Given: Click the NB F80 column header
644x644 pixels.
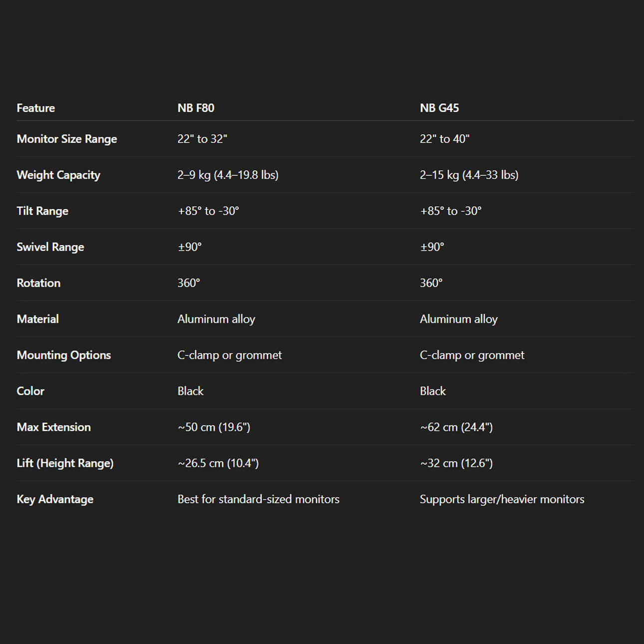Looking at the screenshot, I should [196, 108].
